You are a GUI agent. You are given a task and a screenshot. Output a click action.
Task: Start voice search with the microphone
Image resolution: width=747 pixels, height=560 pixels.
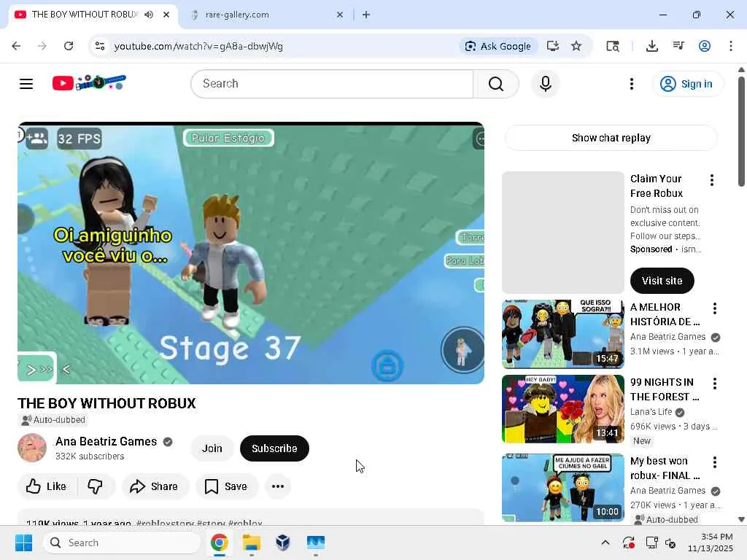point(546,84)
